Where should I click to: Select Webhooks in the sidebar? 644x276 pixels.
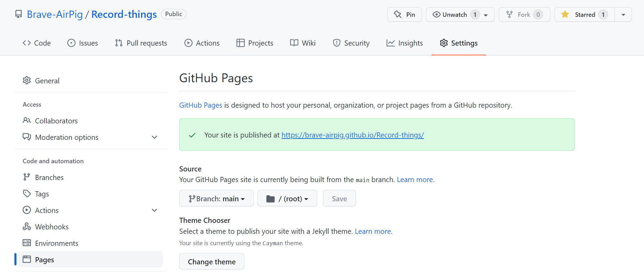91,227
